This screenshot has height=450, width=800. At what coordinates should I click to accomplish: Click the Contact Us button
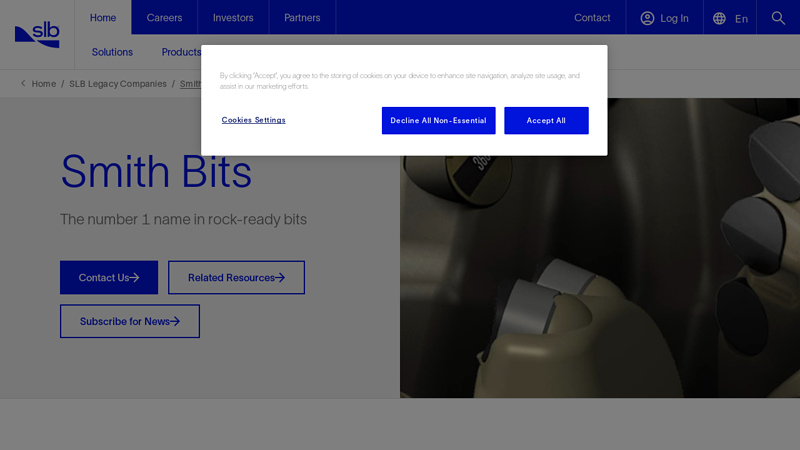point(109,278)
